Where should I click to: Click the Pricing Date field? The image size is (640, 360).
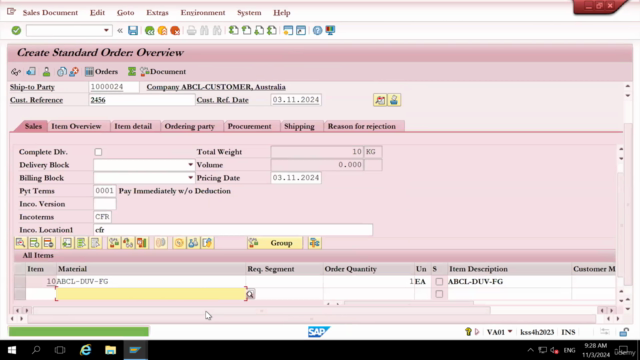(x=296, y=178)
